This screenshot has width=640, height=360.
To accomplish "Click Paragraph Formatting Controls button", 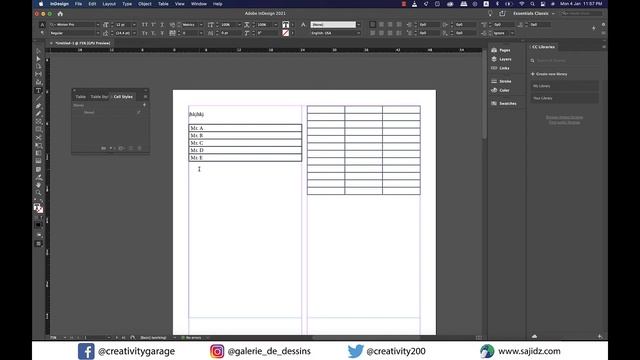I will [42, 33].
